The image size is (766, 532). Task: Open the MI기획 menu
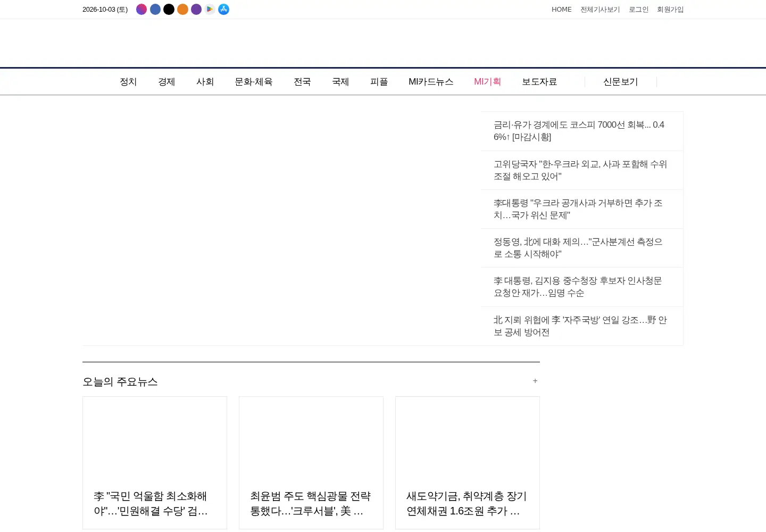(488, 82)
